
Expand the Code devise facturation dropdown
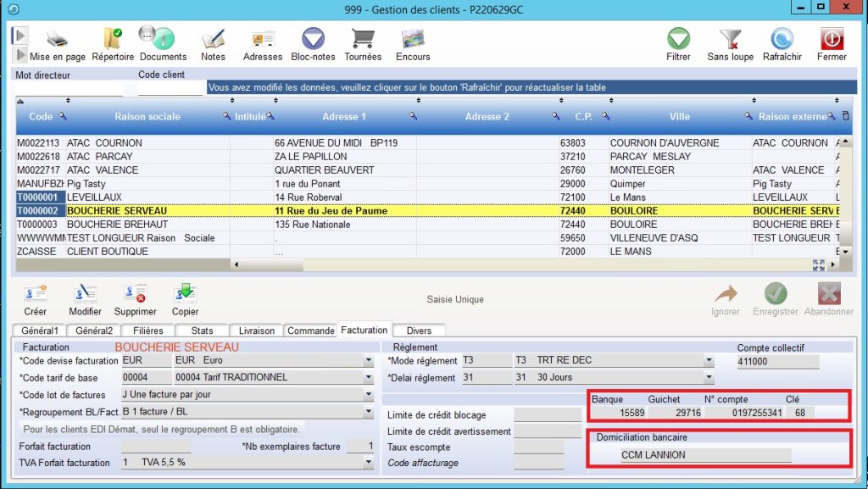click(369, 361)
